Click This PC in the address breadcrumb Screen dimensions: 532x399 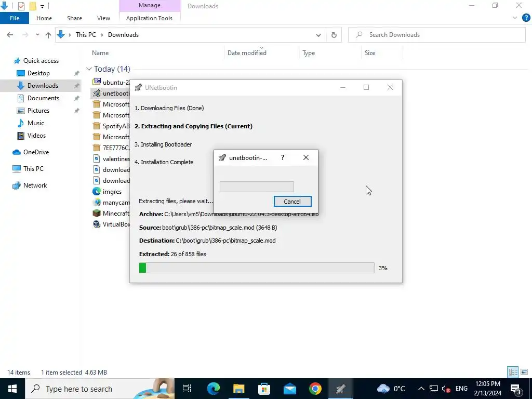click(86, 35)
